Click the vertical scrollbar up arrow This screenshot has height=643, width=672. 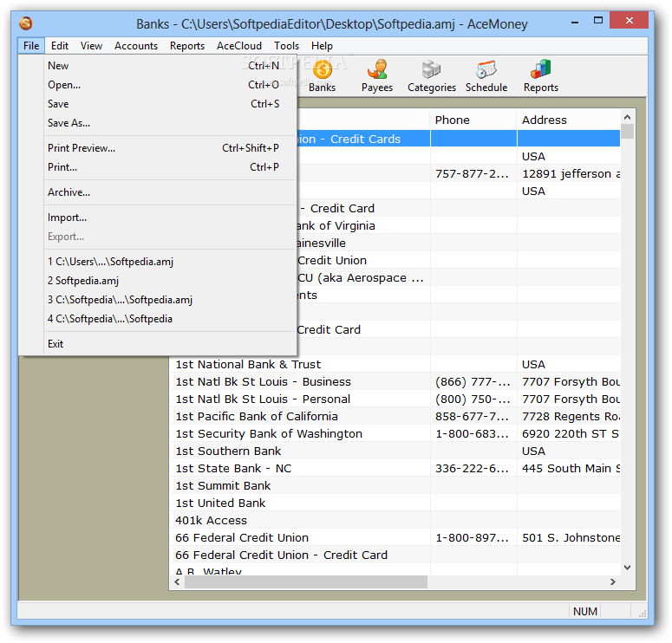point(628,117)
